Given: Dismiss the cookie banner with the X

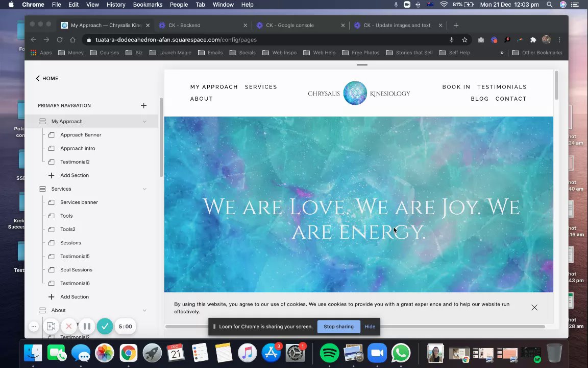Looking at the screenshot, I should click(534, 308).
